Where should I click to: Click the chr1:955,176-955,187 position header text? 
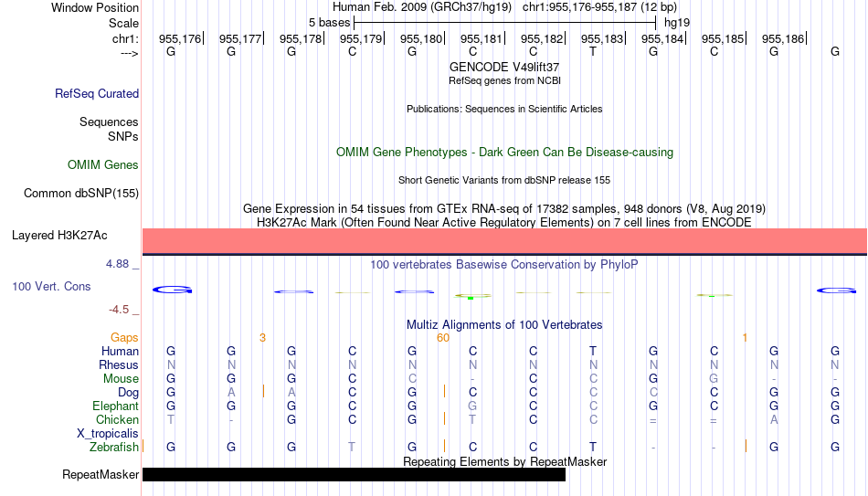click(599, 7)
